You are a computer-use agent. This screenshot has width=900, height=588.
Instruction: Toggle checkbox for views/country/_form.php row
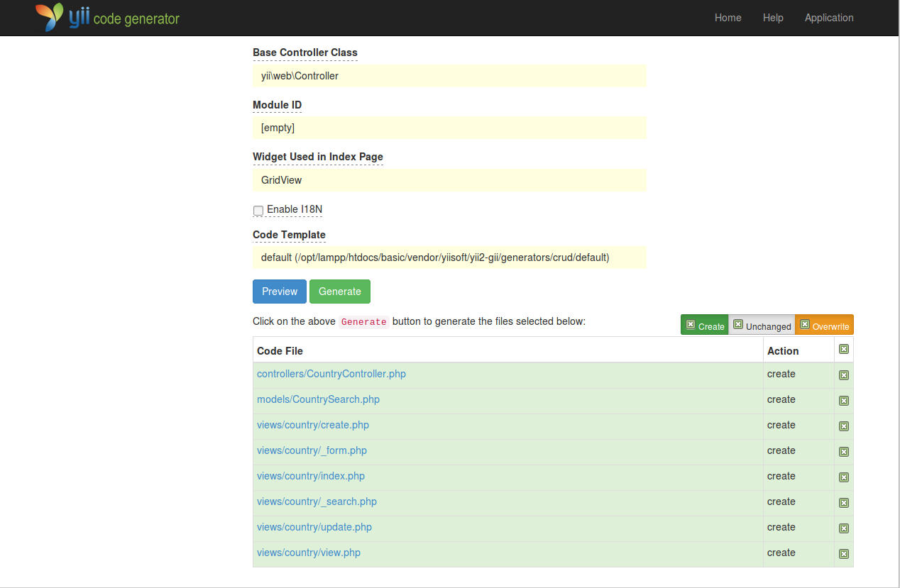(844, 452)
